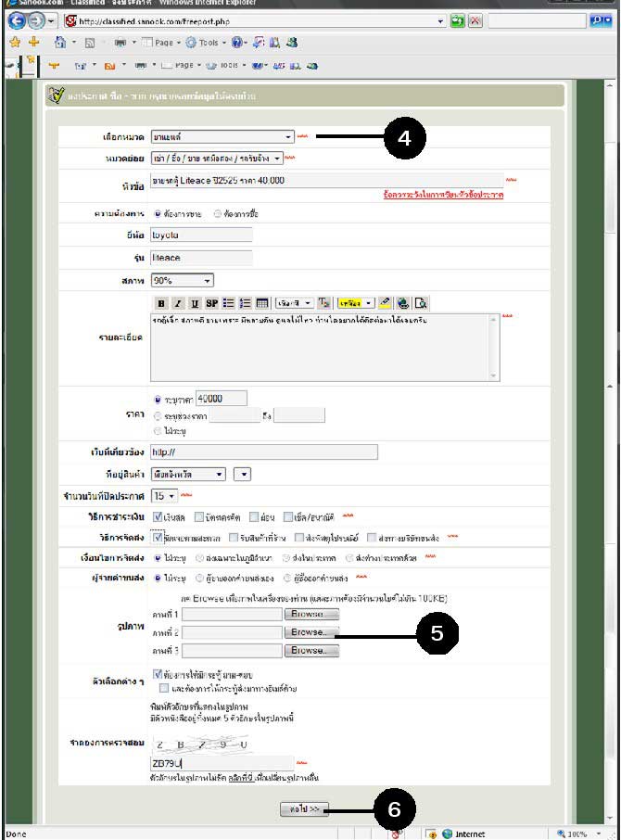Click the คลิกที่นี่ change captcha image link
This screenshot has height=840, width=621.
[x=240, y=777]
